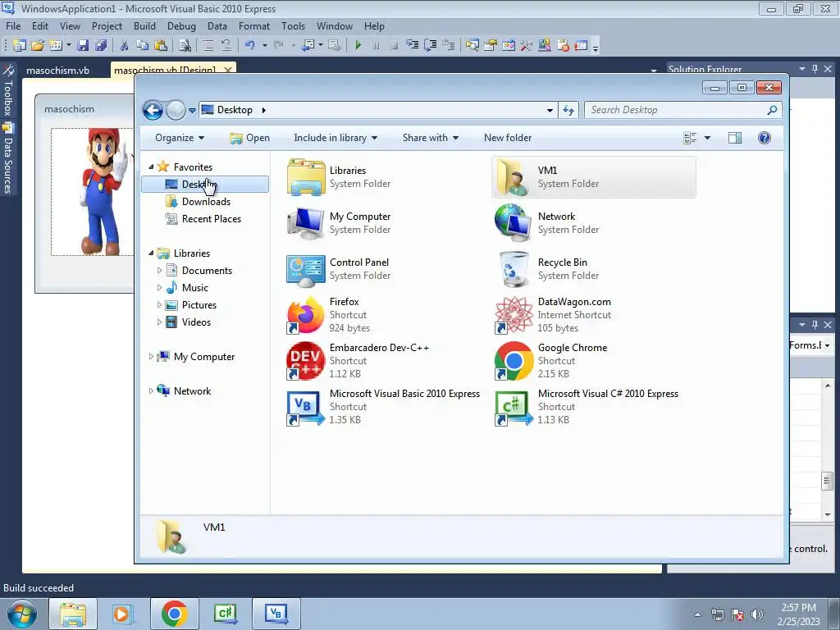Screen dimensions: 840x630
Task: Open the change view dropdown arrow
Action: pyautogui.click(x=707, y=138)
